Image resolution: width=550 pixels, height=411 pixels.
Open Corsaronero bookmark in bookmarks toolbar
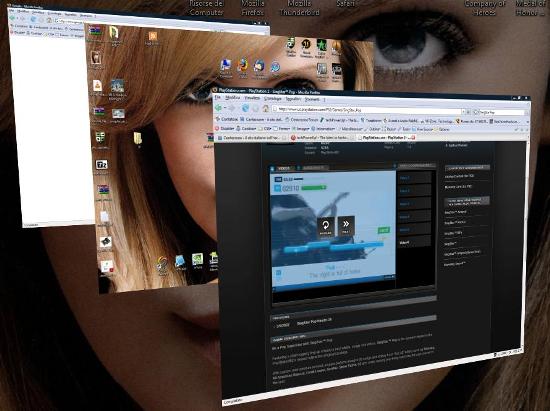[261, 120]
